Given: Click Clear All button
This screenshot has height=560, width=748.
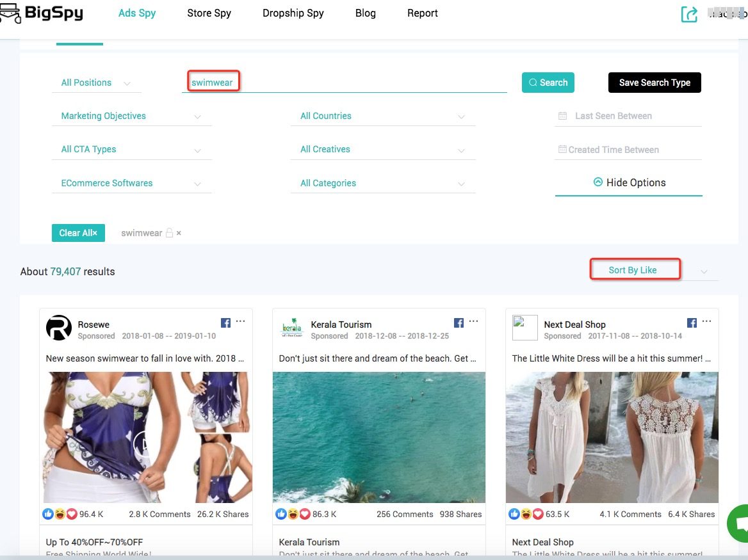Looking at the screenshot, I should 78,233.
